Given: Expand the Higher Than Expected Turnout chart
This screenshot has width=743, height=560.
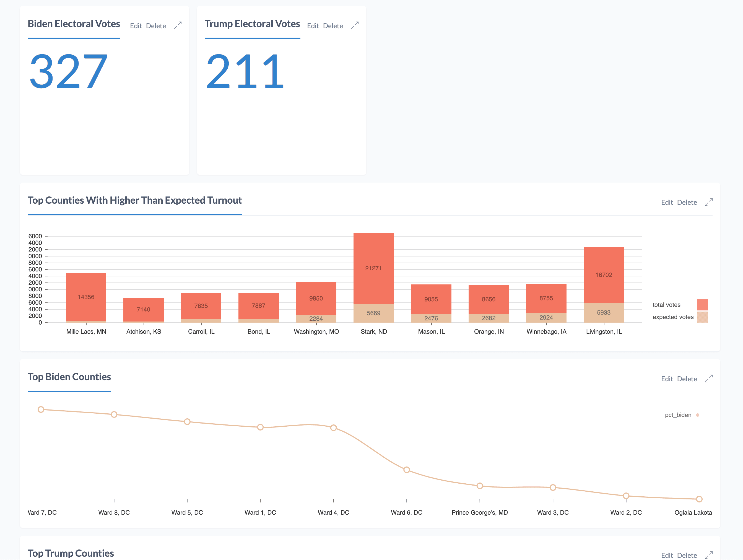Looking at the screenshot, I should [708, 202].
